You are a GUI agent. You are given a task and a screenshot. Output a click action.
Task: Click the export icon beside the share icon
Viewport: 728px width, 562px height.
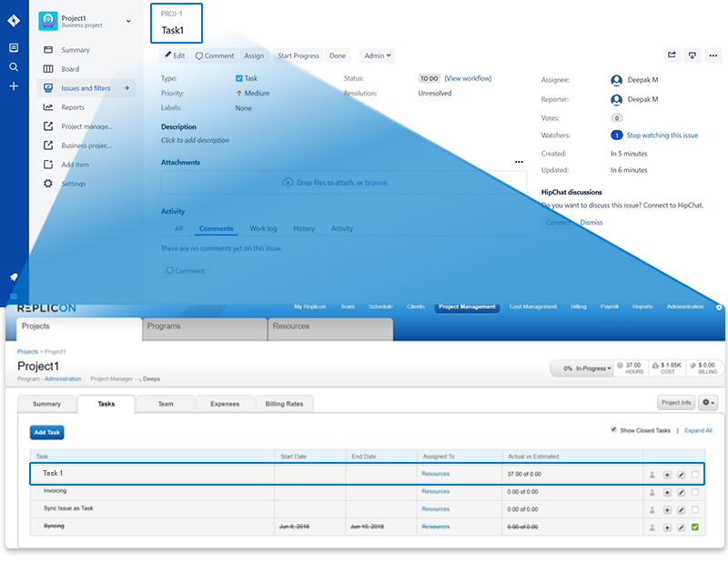693,55
